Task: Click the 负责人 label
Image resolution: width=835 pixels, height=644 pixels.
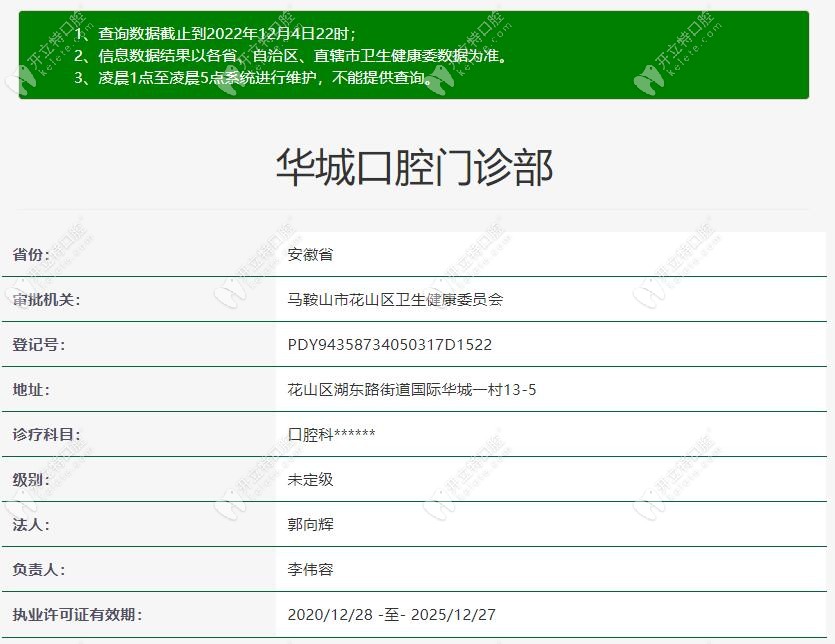Action: click(39, 569)
